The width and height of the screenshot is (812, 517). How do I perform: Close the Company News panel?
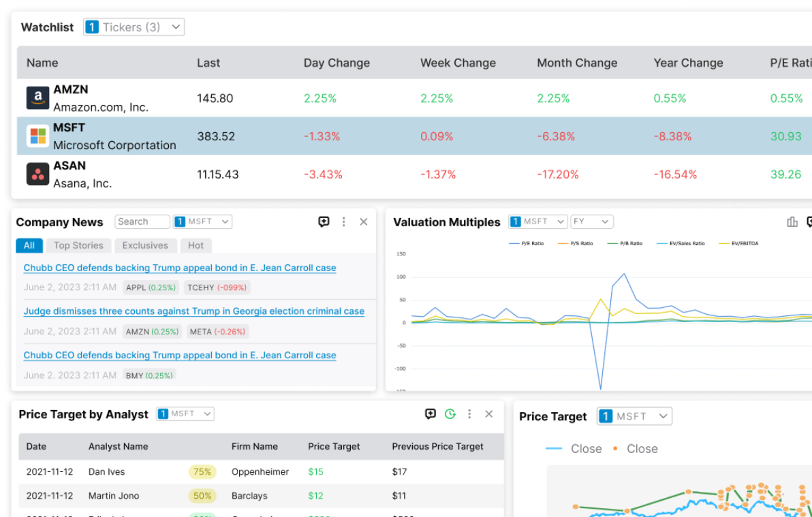coord(364,222)
